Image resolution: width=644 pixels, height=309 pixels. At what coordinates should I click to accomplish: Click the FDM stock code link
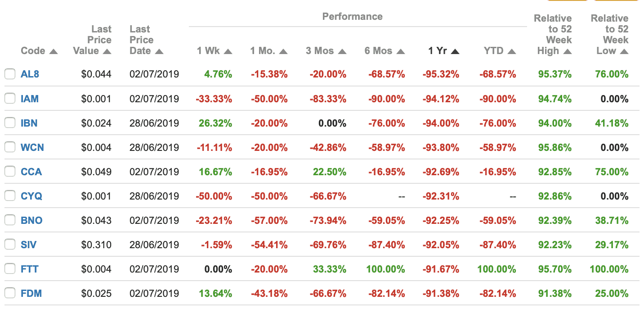31,293
